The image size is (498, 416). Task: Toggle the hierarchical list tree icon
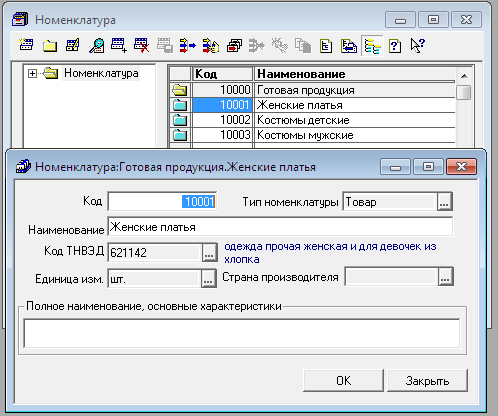372,46
